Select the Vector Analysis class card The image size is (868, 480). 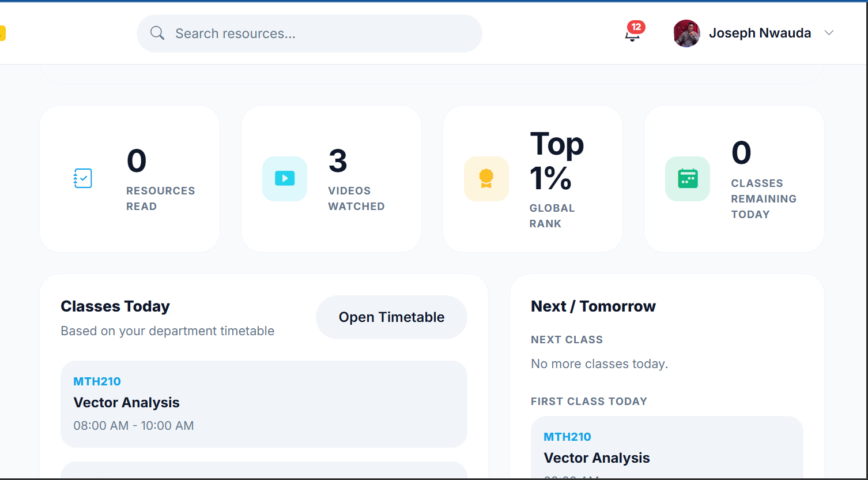(263, 404)
